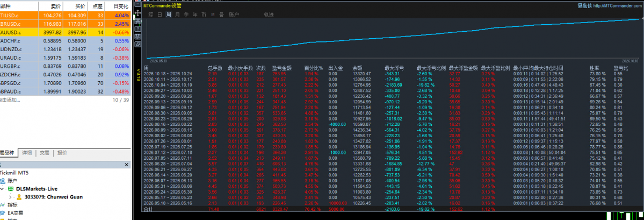The image size is (644, 220).
Task: Click the 指标 indicators icon in navigator
Action: (3, 205)
